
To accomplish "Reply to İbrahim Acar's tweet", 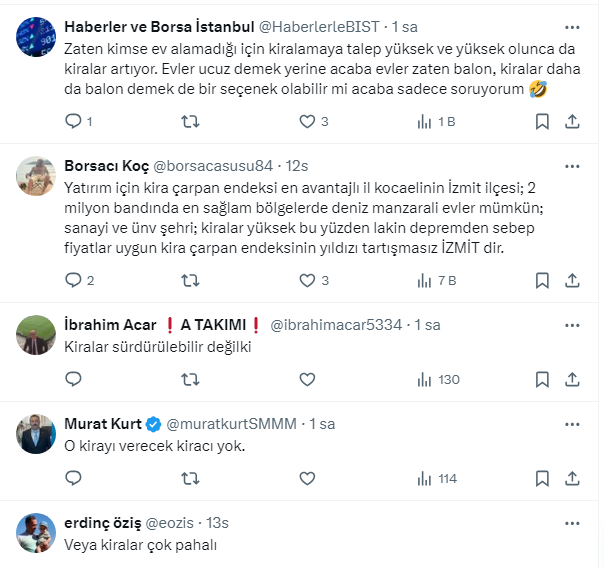I will coord(73,379).
